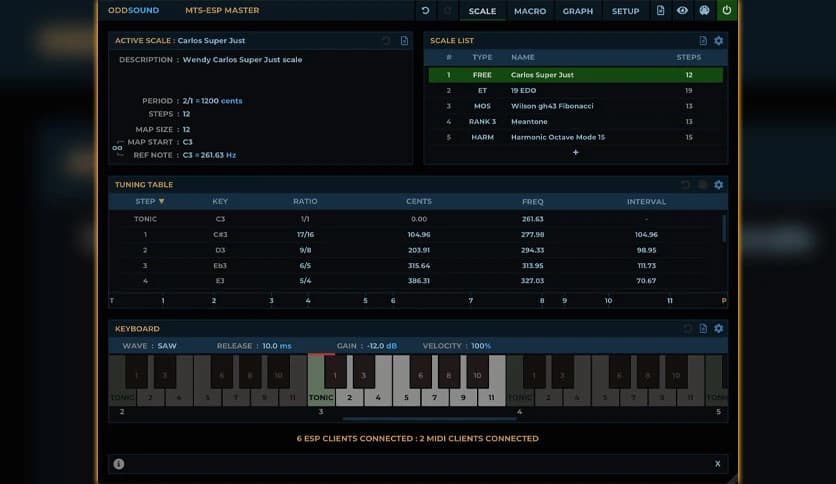Image resolution: width=836 pixels, height=484 pixels.
Task: Click the undo arrow in the top bar
Action: pyautogui.click(x=425, y=11)
